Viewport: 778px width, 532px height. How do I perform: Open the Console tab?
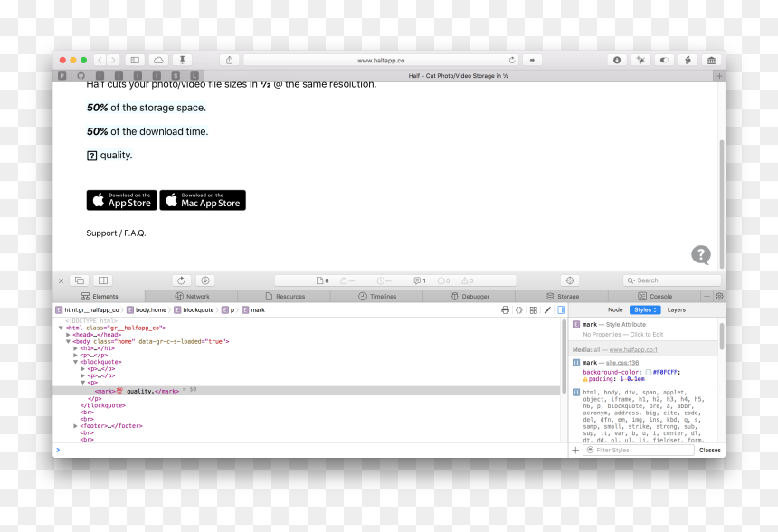click(x=655, y=296)
